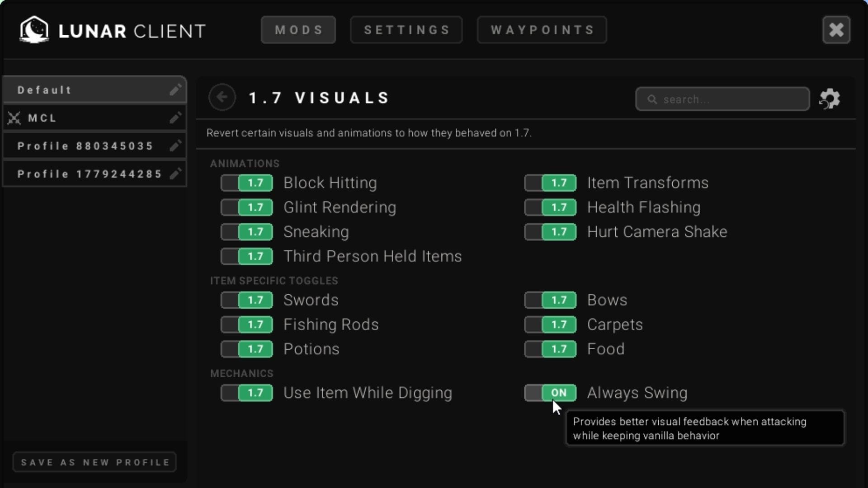
Task: Select the Profile 880345035 entry
Action: coord(86,145)
